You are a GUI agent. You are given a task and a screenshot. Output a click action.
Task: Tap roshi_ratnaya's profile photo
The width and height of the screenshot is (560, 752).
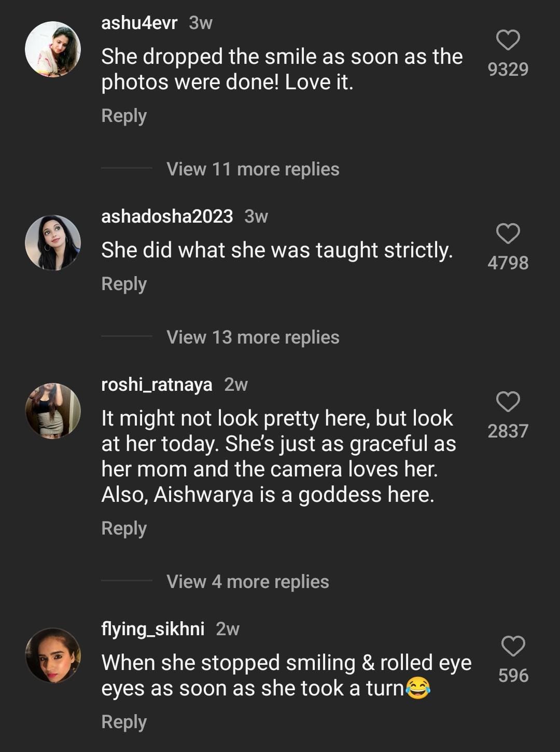click(x=53, y=411)
